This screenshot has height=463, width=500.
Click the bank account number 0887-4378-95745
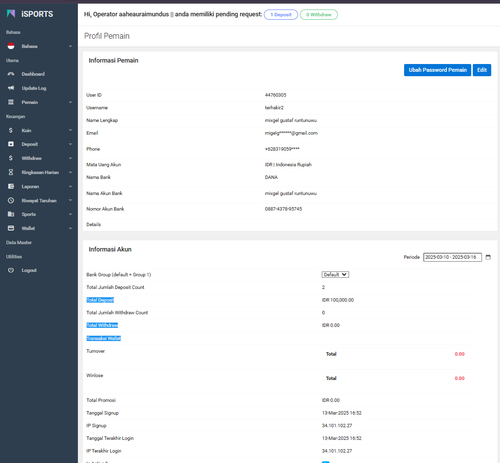pyautogui.click(x=283, y=209)
